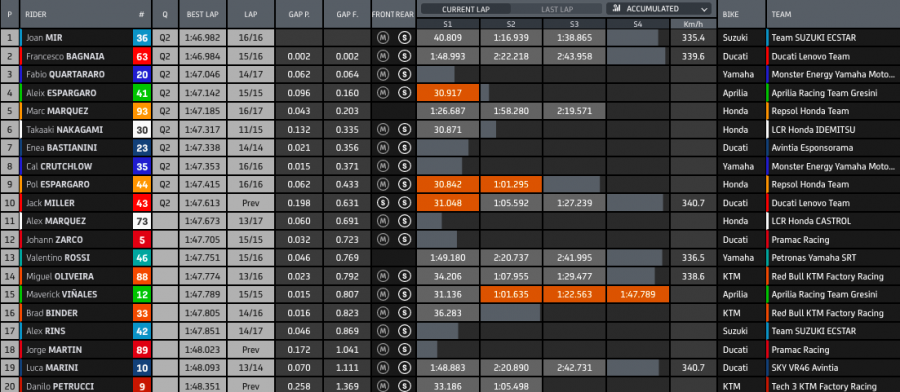Click the gap value 1.369
The height and width of the screenshot is (392, 900).
click(347, 387)
